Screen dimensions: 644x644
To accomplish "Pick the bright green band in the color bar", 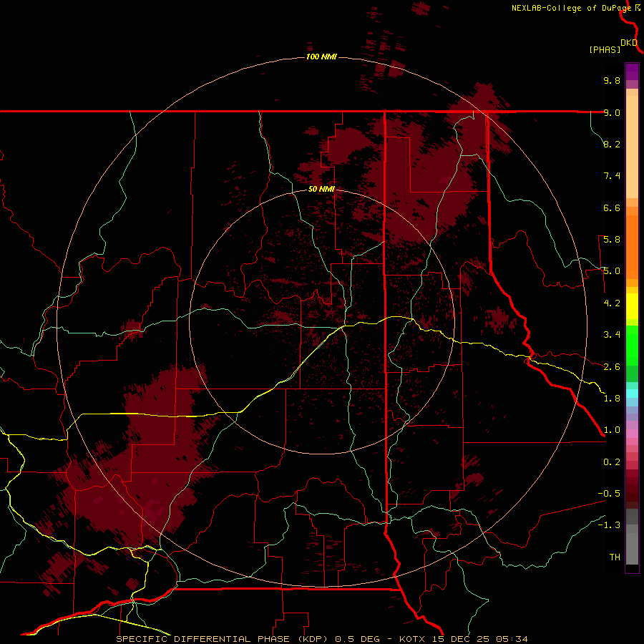I will tap(632, 345).
